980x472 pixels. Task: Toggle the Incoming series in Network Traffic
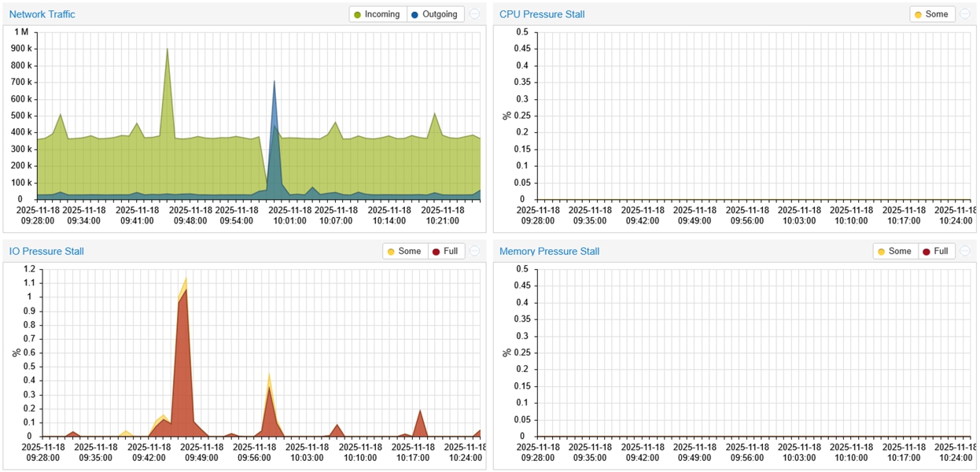point(378,14)
